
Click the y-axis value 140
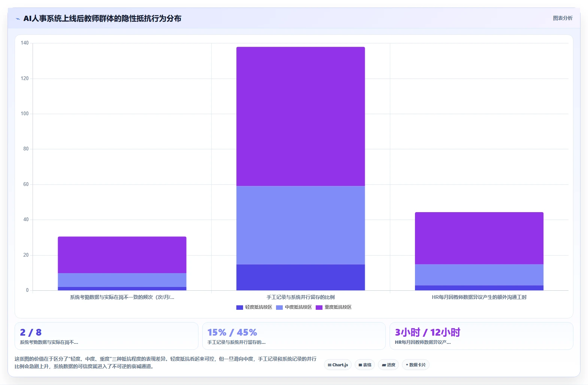[x=25, y=43]
